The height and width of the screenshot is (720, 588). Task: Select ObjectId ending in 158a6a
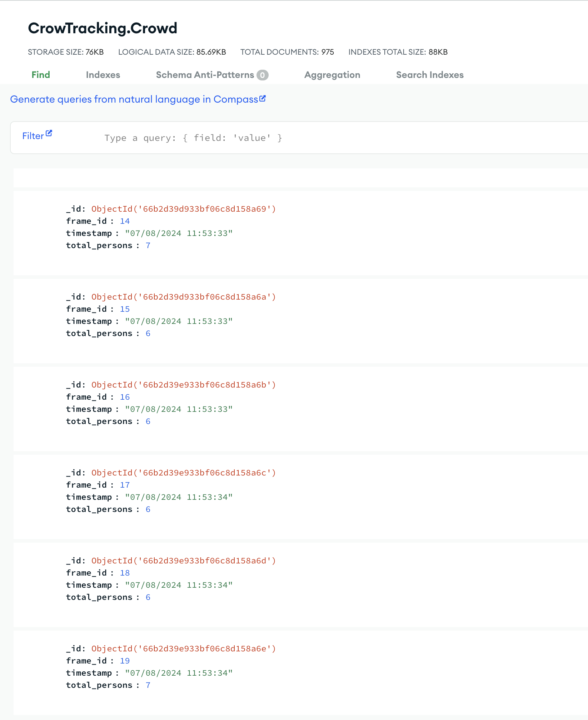coord(184,297)
